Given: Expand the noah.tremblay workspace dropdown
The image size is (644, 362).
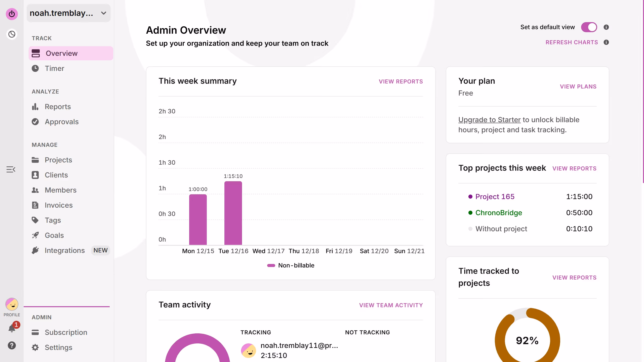Looking at the screenshot, I should pos(69,13).
